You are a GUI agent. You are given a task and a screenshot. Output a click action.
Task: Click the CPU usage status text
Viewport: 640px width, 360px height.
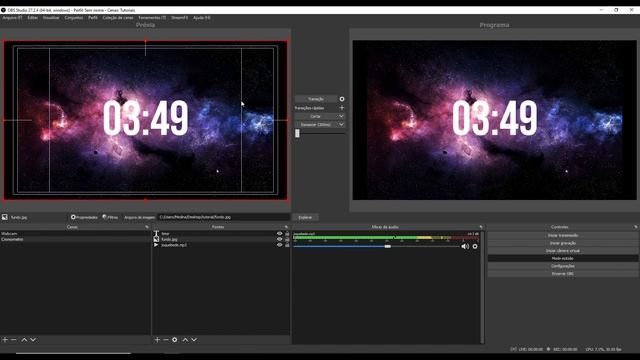point(604,349)
